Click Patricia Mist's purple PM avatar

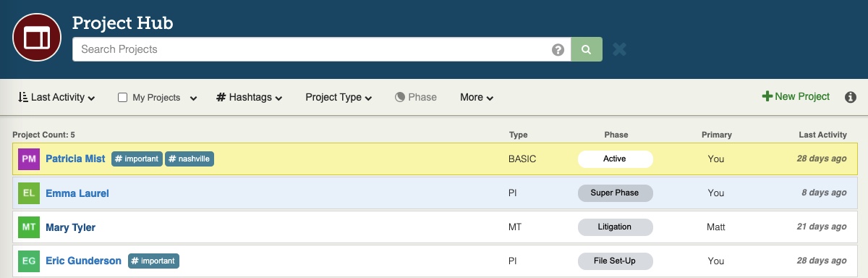tap(29, 159)
